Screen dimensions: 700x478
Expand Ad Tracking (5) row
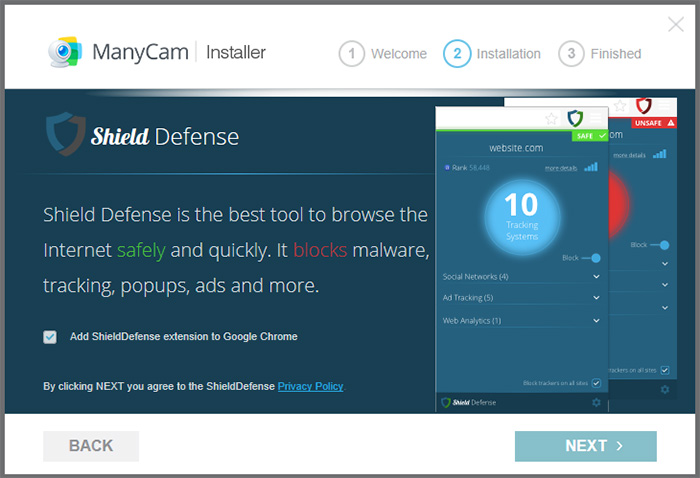click(x=521, y=298)
